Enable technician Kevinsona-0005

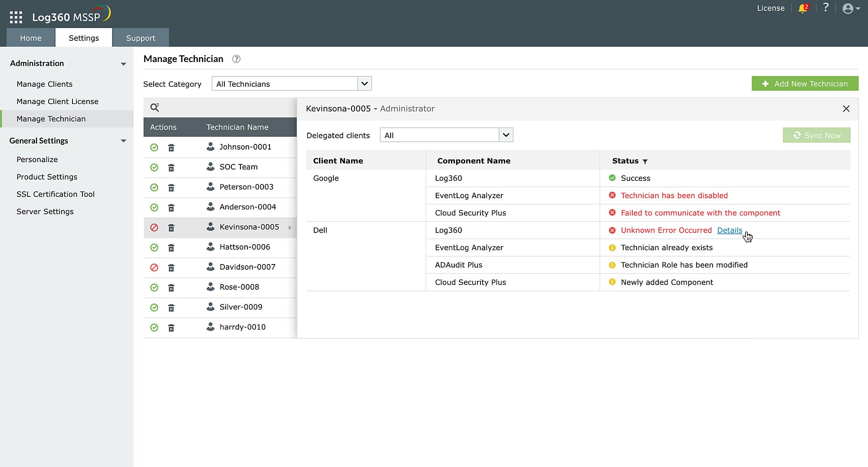(x=154, y=227)
